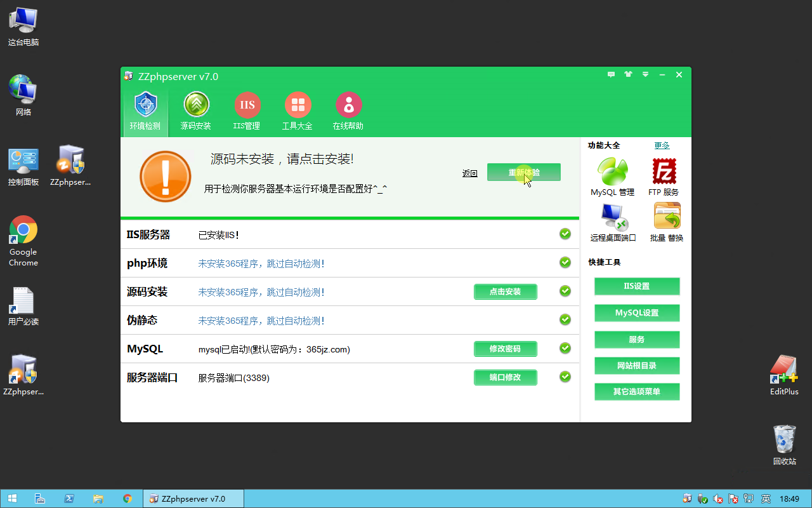Click ZZphpserver v7.0 taskbar button
This screenshot has width=812, height=508.
tap(193, 498)
